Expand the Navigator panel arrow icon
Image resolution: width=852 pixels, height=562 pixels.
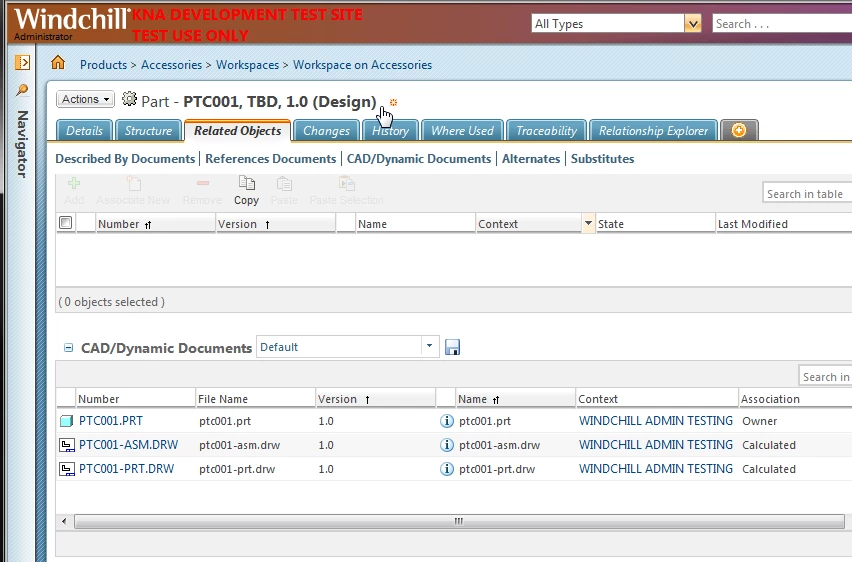[22, 62]
